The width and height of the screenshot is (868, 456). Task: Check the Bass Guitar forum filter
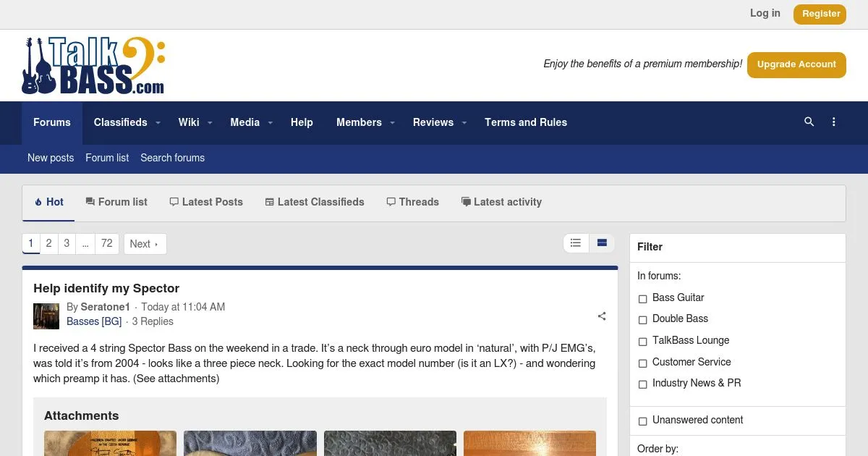point(642,298)
